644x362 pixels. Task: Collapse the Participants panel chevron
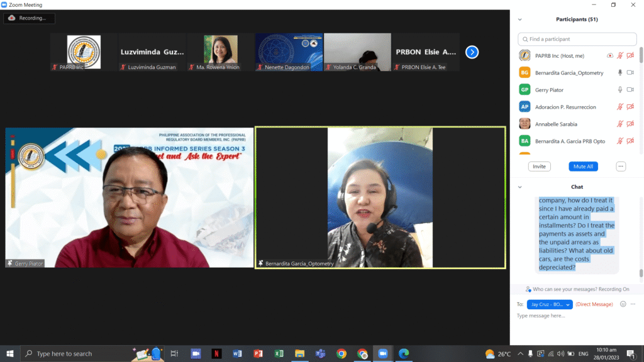click(x=520, y=19)
